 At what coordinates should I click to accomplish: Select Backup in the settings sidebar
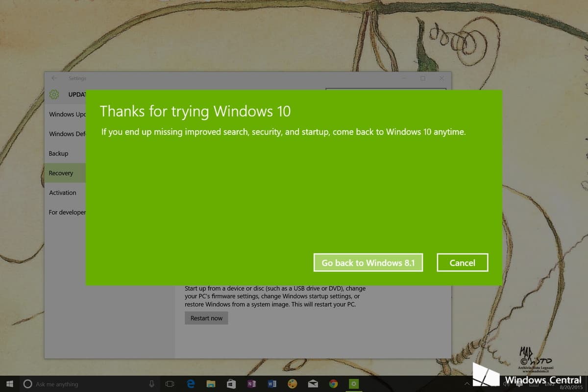point(59,153)
